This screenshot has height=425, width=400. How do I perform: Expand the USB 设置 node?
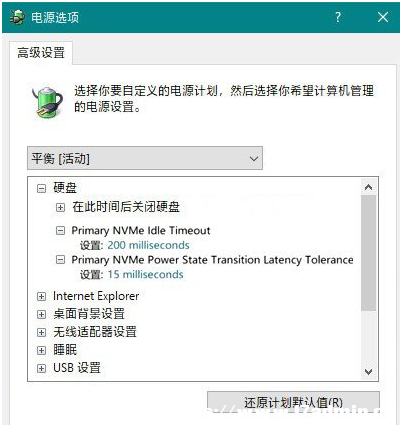tap(41, 368)
